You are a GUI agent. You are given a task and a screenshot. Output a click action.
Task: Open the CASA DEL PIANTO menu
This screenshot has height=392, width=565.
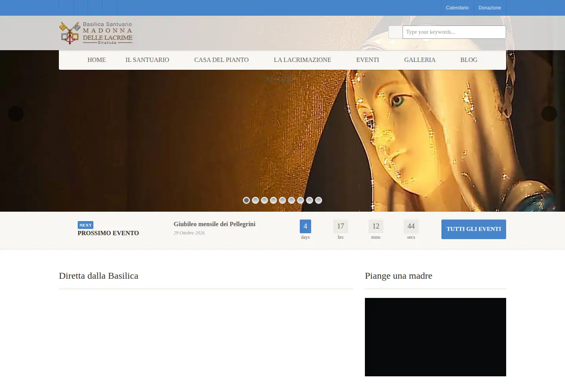(221, 60)
